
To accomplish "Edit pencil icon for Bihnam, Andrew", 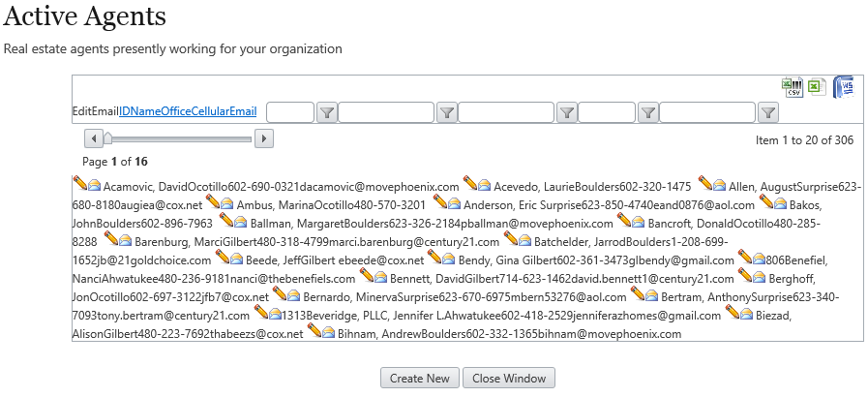I will coord(314,329).
